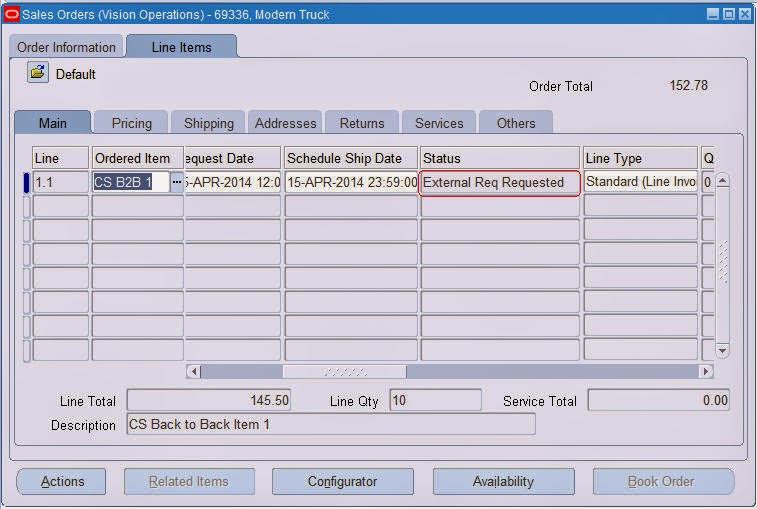Image resolution: width=757 pixels, height=509 pixels.
Task: Go to the Addresses tab
Action: click(285, 123)
